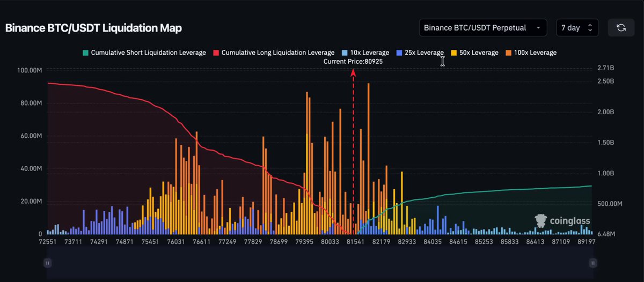Click the Current Price:80925 label
644x282 pixels.
(x=353, y=62)
